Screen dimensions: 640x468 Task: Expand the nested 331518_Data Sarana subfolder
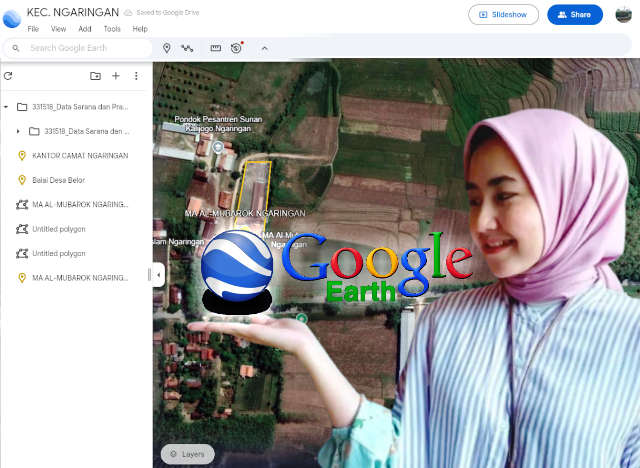(18, 131)
